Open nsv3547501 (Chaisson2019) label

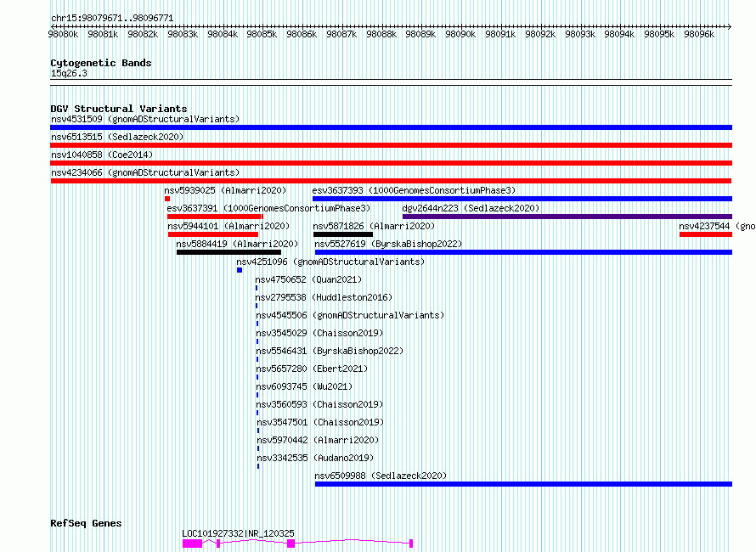click(x=320, y=422)
